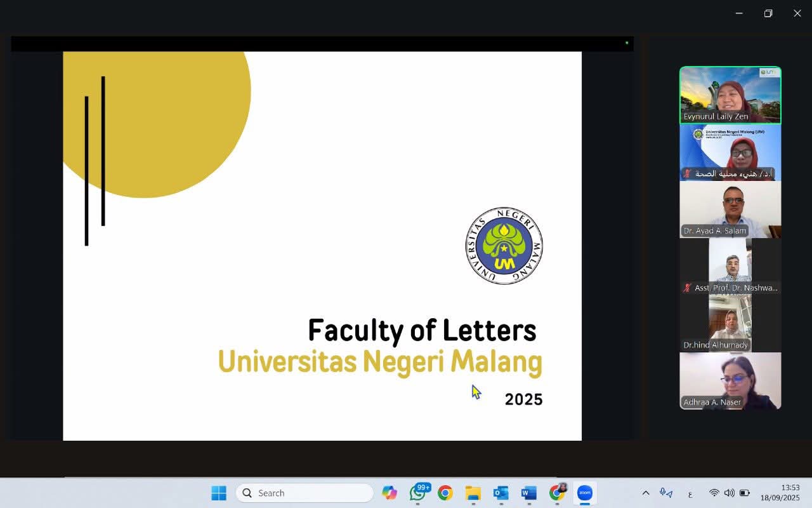Click 'Adhraa A. Naser' name label

(712, 402)
